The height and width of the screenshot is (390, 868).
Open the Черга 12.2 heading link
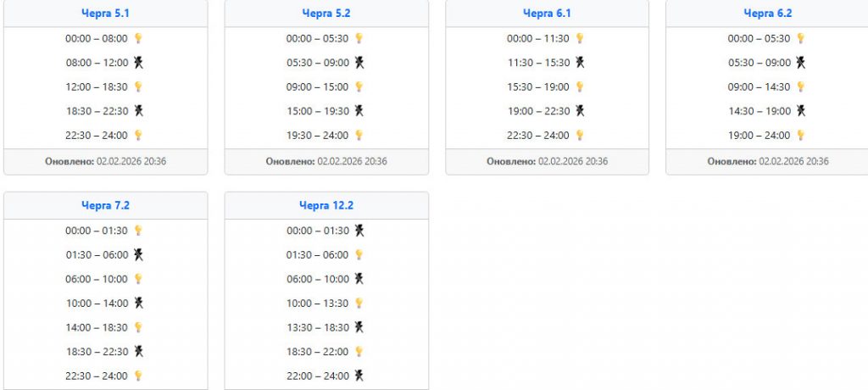coord(326,205)
